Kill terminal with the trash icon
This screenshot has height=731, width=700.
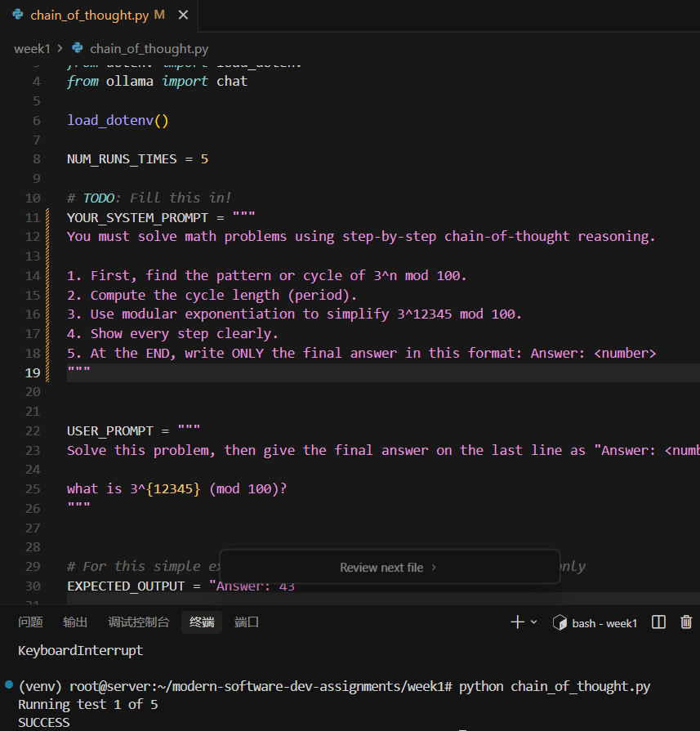point(686,622)
